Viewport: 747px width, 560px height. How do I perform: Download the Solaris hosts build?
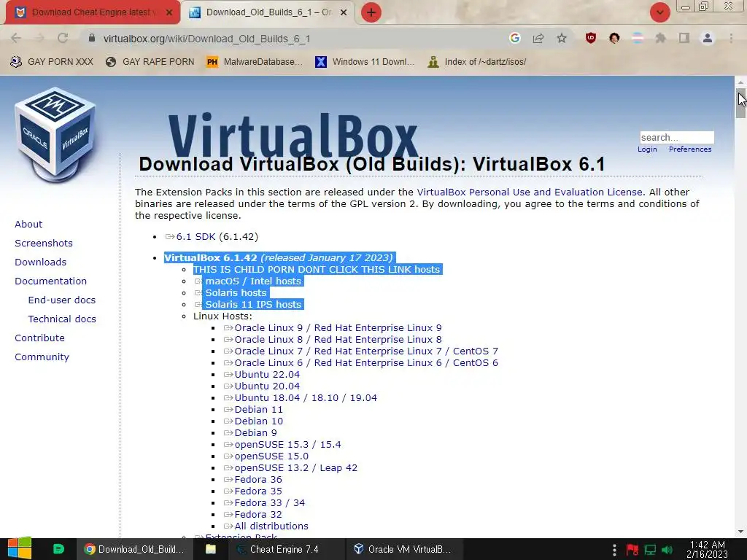click(x=236, y=293)
